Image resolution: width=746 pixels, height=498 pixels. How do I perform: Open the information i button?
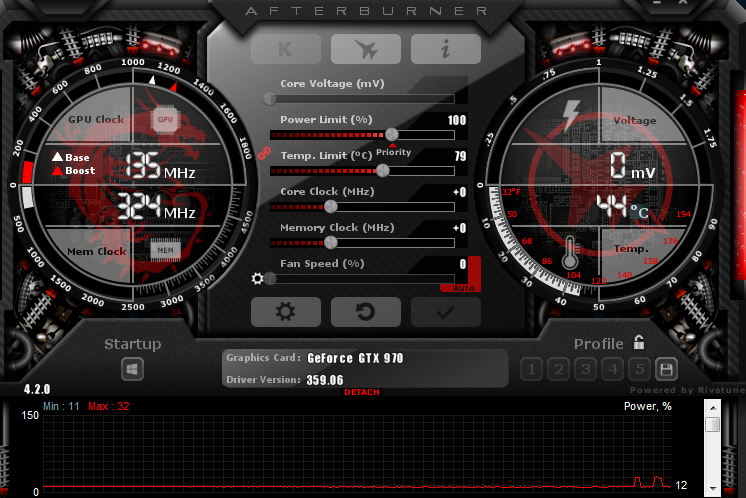point(446,49)
